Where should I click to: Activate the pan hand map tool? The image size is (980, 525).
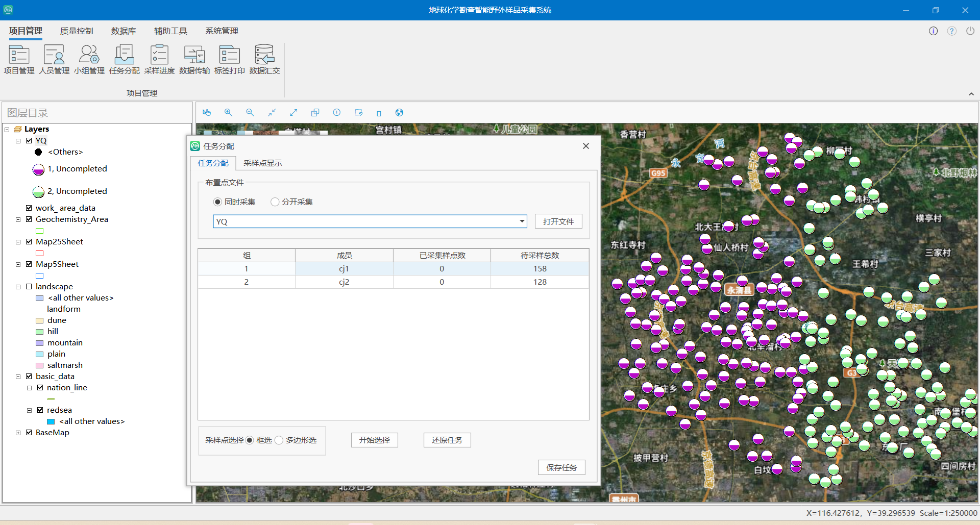(207, 113)
